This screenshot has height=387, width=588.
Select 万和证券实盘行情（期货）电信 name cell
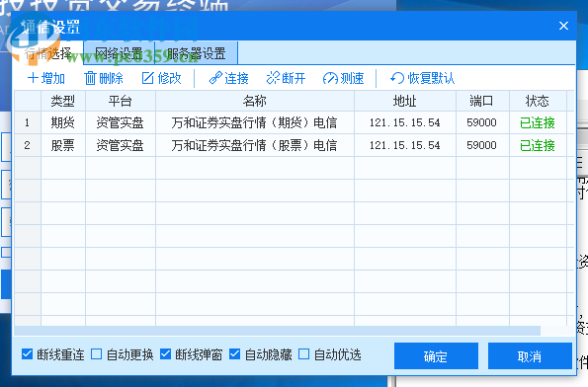click(x=255, y=122)
